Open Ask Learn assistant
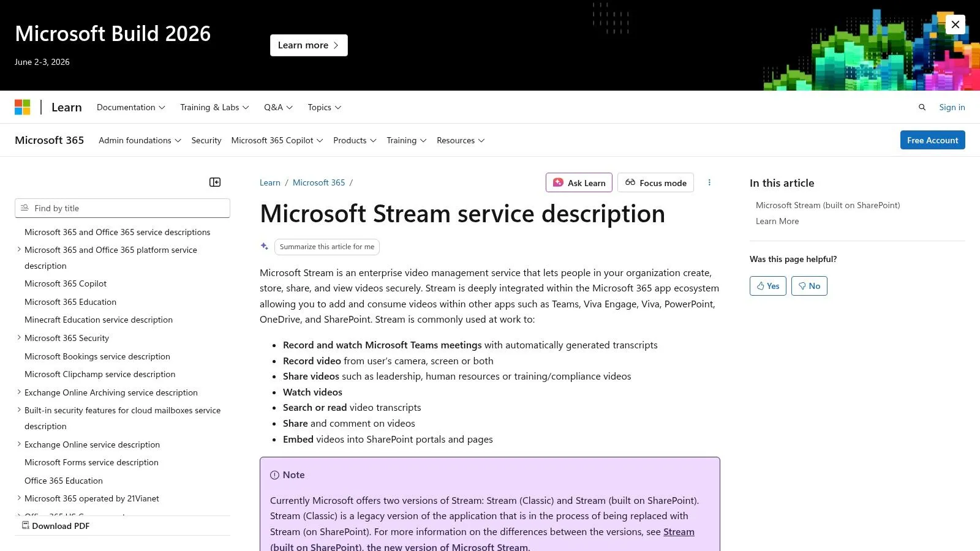 click(x=579, y=182)
